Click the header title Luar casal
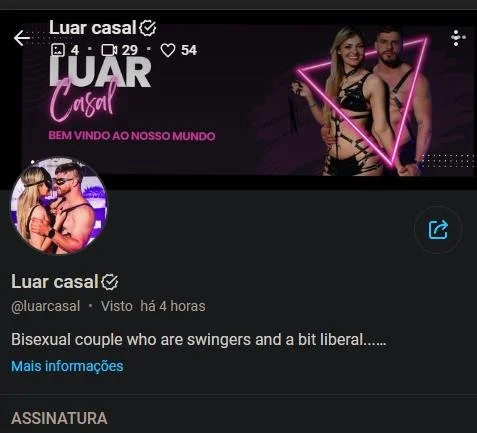Screen dimensions: 477x433 (93, 28)
